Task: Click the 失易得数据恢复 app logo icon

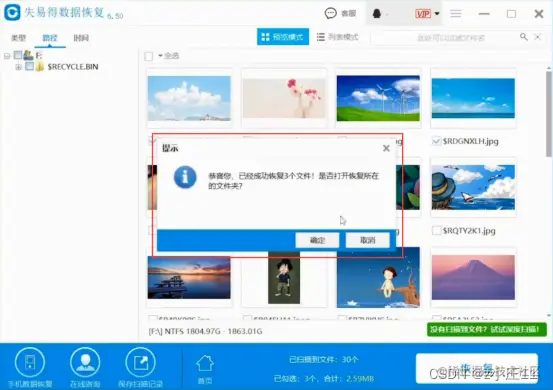Action: [12, 12]
